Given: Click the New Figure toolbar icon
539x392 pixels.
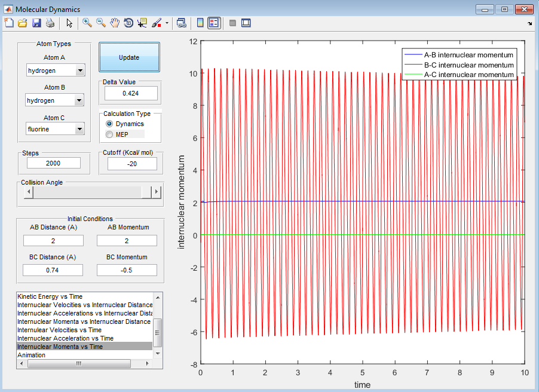Looking at the screenshot, I should pyautogui.click(x=8, y=23).
